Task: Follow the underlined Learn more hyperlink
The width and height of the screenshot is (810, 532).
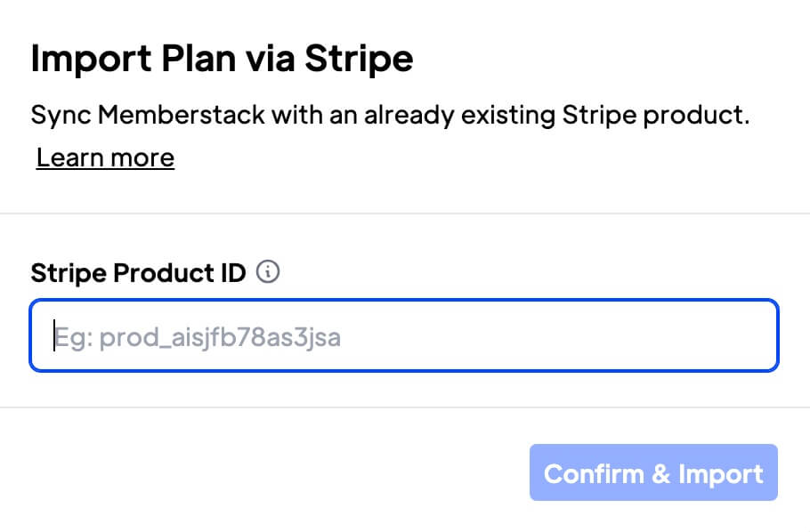Action: 105,157
